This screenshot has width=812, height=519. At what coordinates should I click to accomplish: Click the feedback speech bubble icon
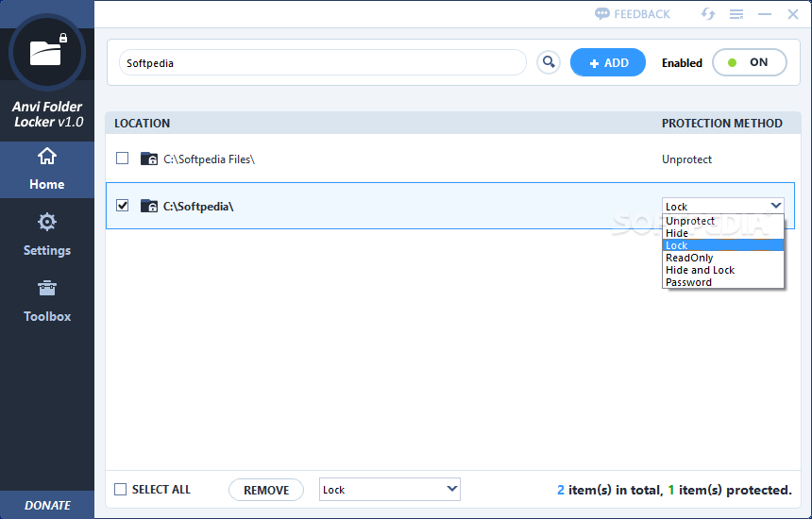(x=602, y=14)
